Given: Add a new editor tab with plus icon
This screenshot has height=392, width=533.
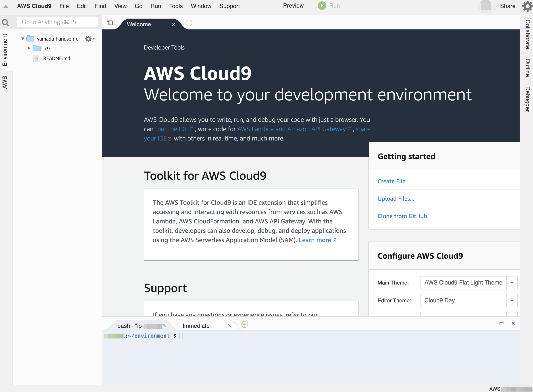Looking at the screenshot, I should (x=189, y=23).
